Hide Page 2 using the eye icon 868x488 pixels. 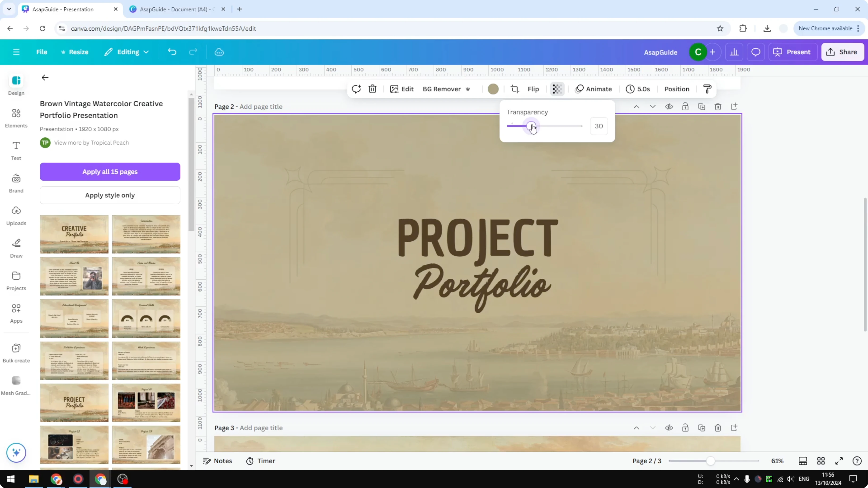point(669,106)
